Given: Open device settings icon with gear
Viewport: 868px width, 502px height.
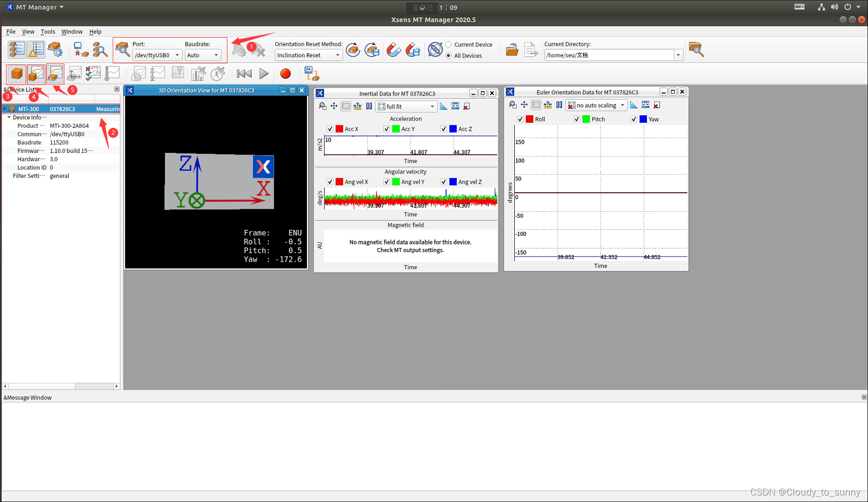Looking at the screenshot, I should click(x=55, y=49).
